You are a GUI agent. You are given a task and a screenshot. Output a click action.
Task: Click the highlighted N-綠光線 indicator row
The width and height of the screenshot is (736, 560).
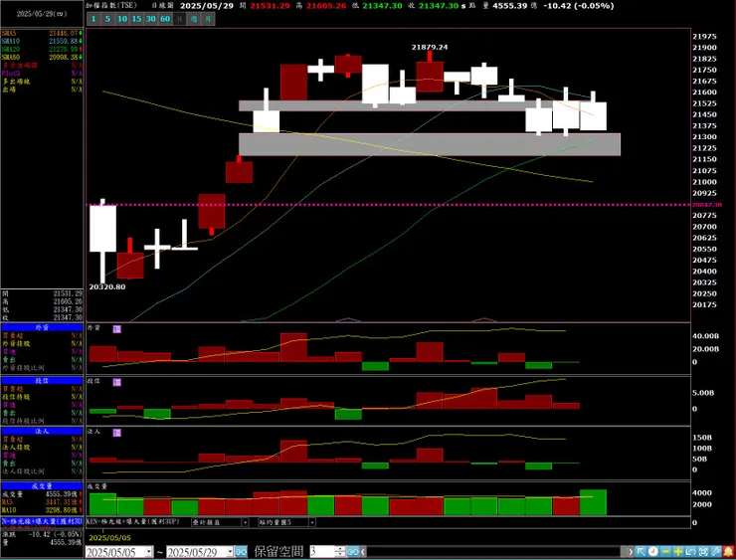42,521
